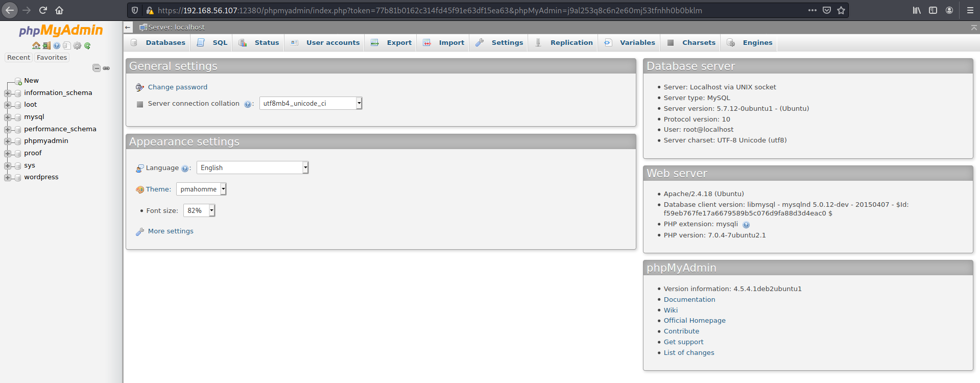Open the Theme dropdown showing pmahomme

[201, 189]
